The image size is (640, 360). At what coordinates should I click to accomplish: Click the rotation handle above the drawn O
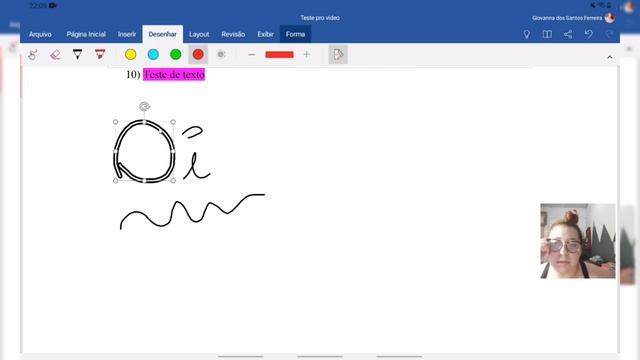point(144,107)
